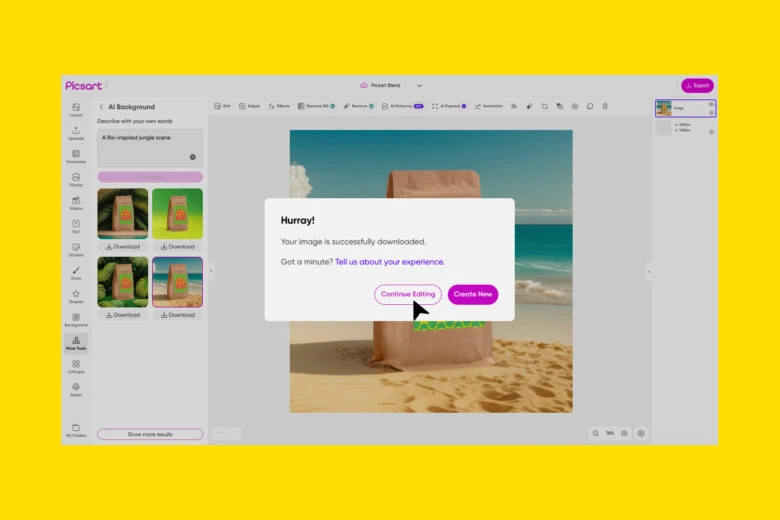Open the Stickers panel
780x520 pixels.
coord(76,249)
